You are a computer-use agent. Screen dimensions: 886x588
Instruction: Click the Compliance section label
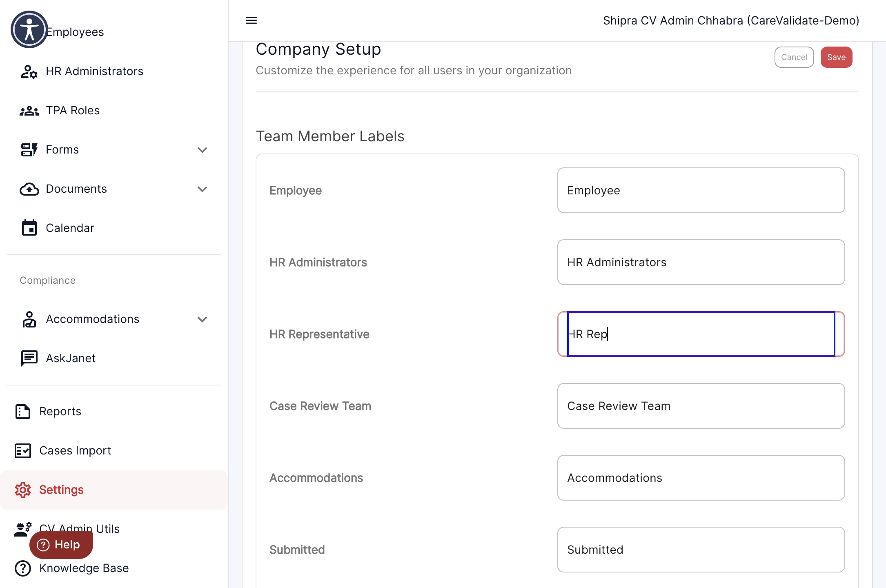click(48, 281)
